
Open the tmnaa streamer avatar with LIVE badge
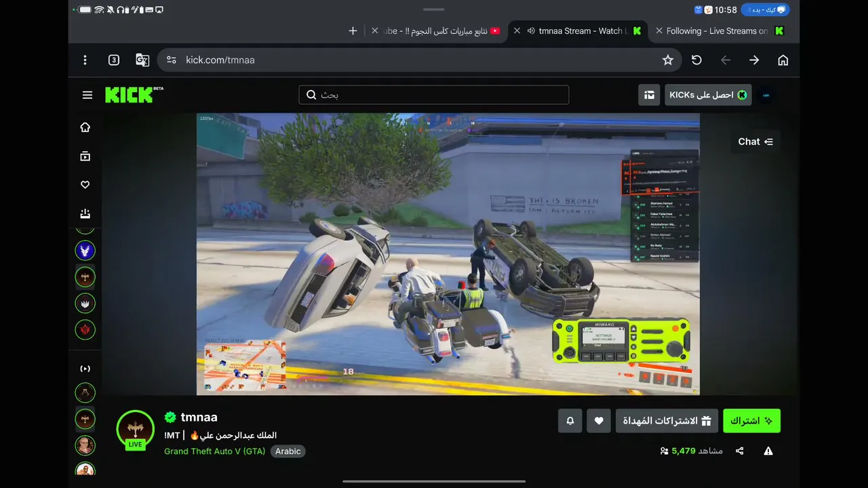coord(135,429)
